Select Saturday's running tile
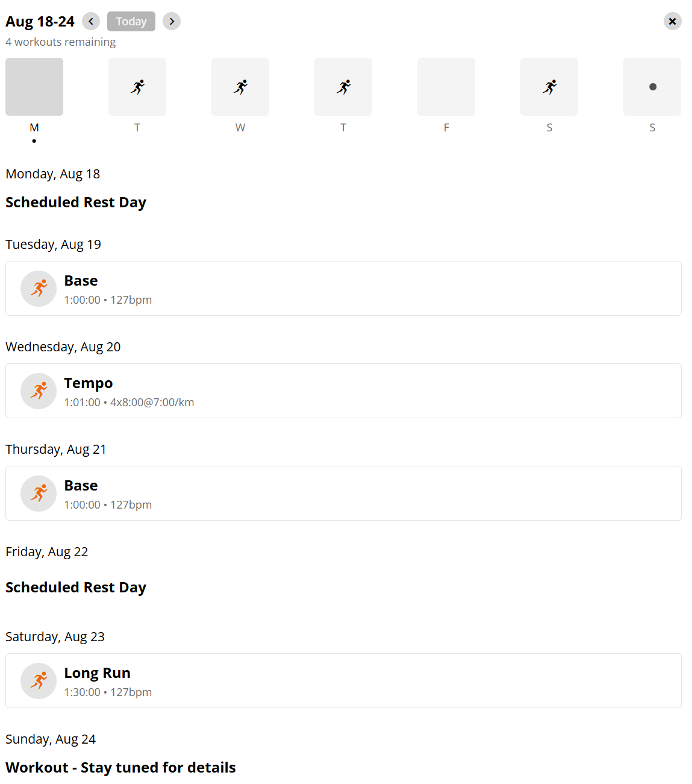 (549, 87)
